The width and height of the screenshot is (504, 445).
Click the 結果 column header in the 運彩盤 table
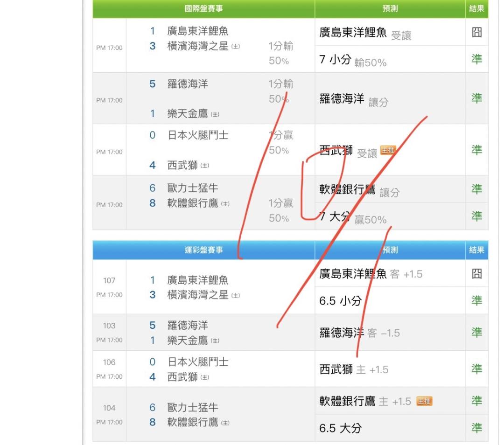point(476,250)
